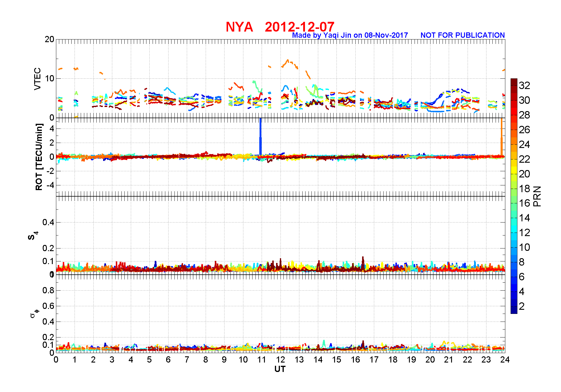Click the S4 axis label
The height and width of the screenshot is (392, 561).
(33, 236)
